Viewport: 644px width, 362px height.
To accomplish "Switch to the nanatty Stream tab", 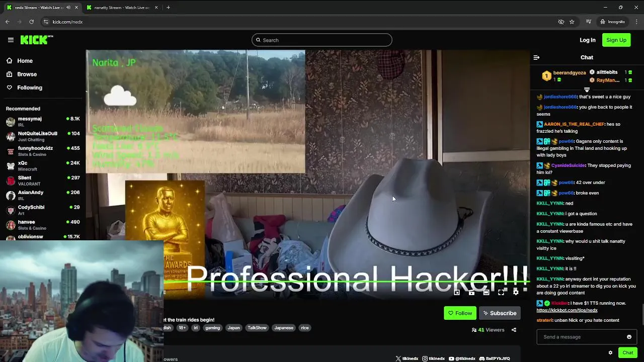I will (x=122, y=8).
